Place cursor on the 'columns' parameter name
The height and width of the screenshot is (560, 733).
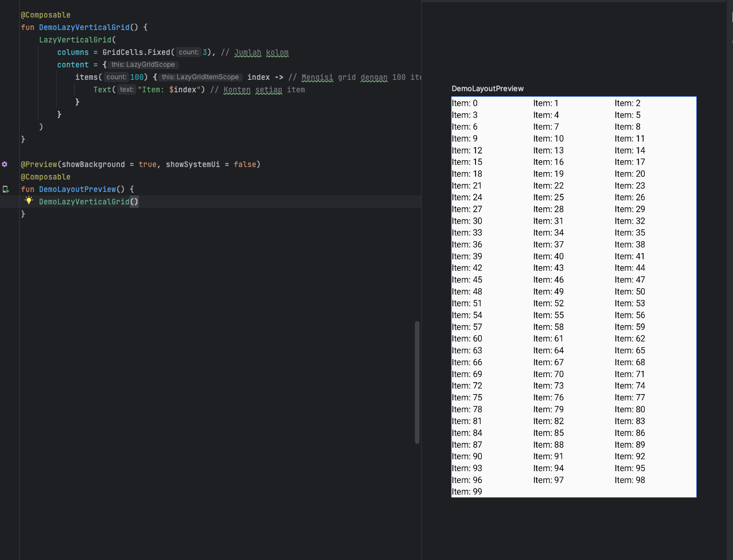(72, 52)
